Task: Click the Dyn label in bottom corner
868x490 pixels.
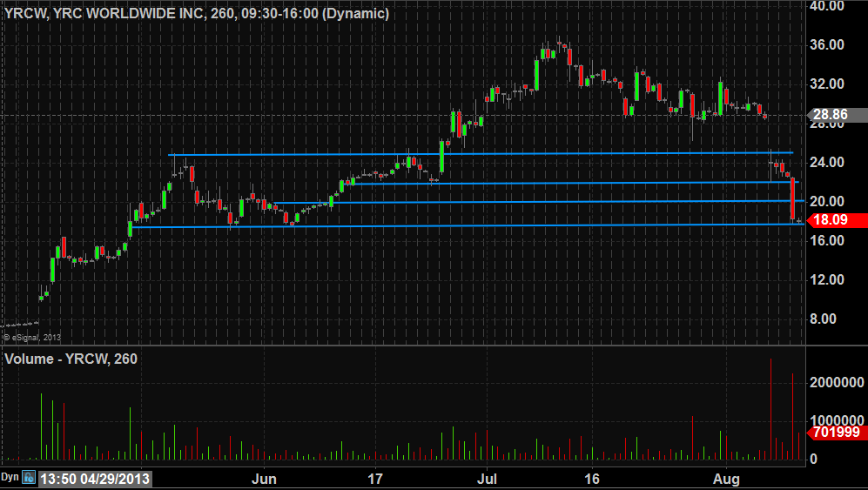Action: pyautogui.click(x=10, y=477)
